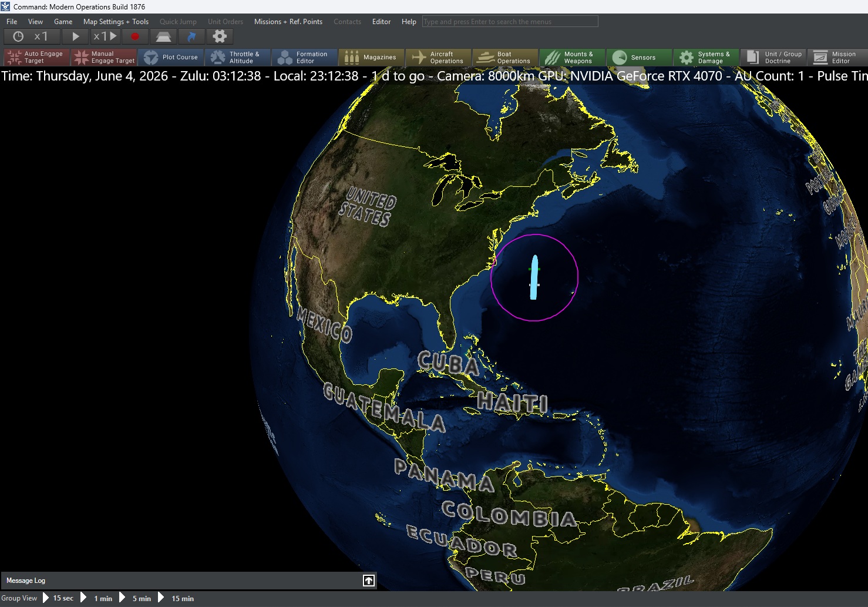Open Systems & Damage

click(x=706, y=57)
